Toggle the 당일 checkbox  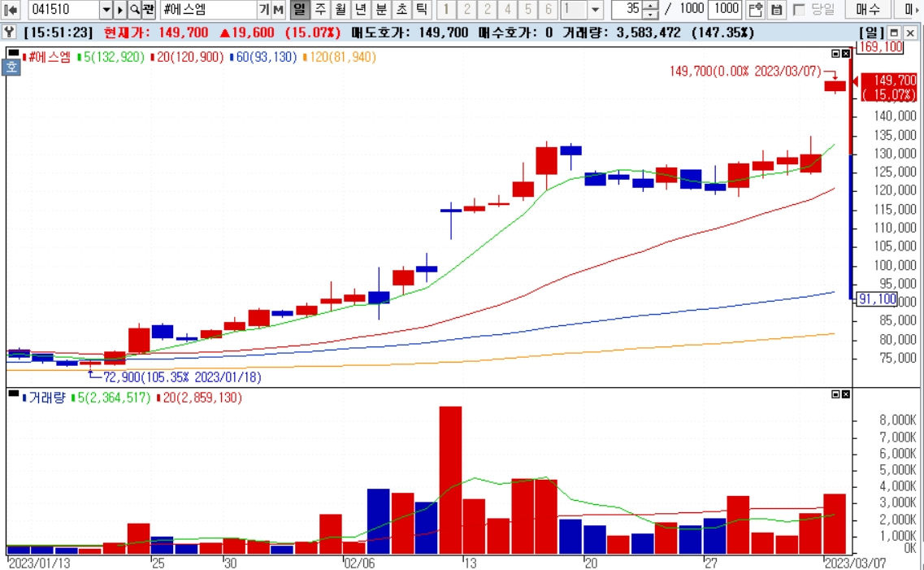(799, 10)
